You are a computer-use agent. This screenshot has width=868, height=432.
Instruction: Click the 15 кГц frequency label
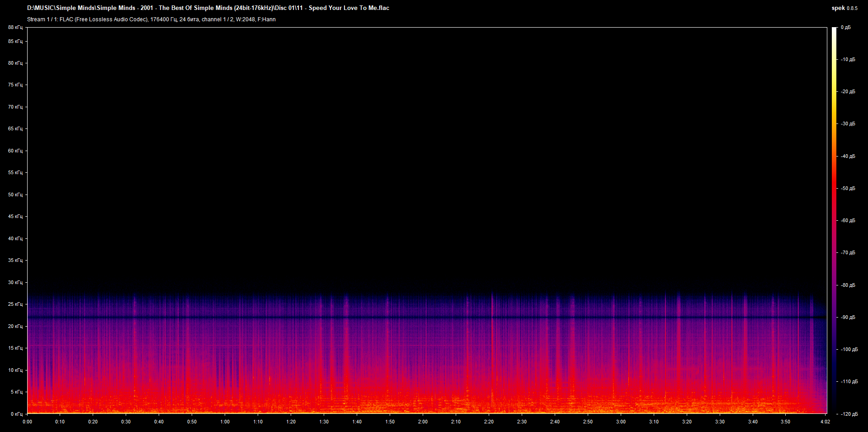15,348
